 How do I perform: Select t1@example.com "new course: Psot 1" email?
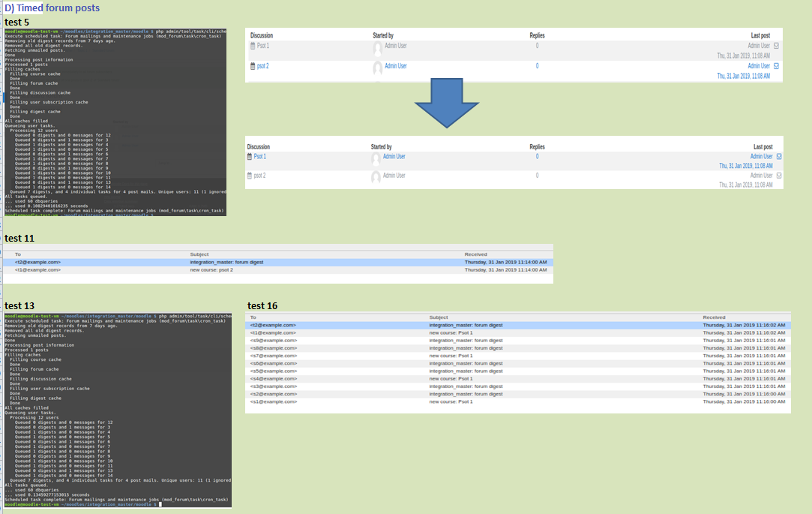pyautogui.click(x=518, y=332)
